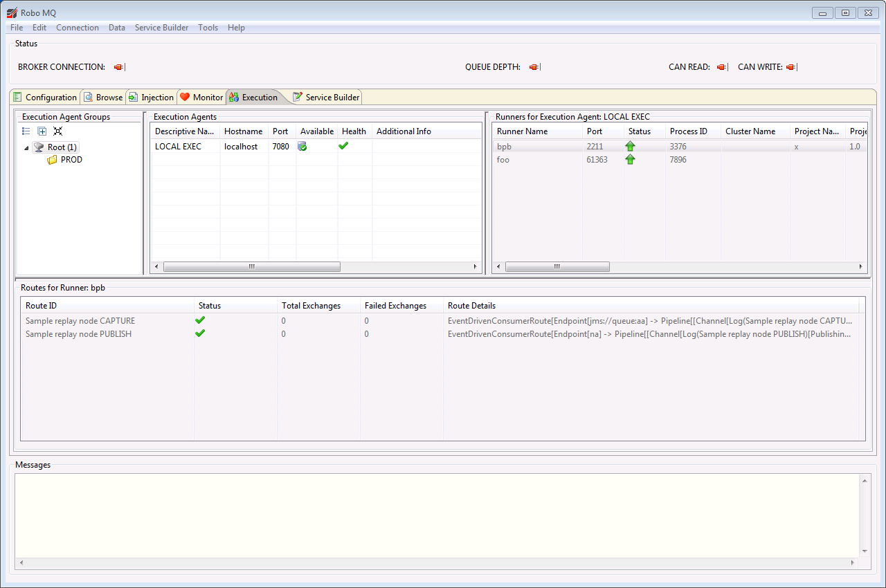
Task: Click the Total Exchanges column header
Action: [311, 306]
